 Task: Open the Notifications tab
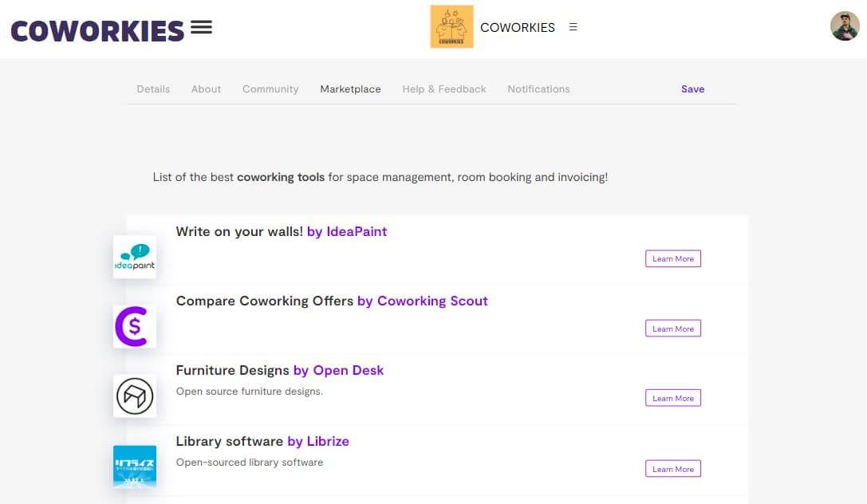(538, 89)
